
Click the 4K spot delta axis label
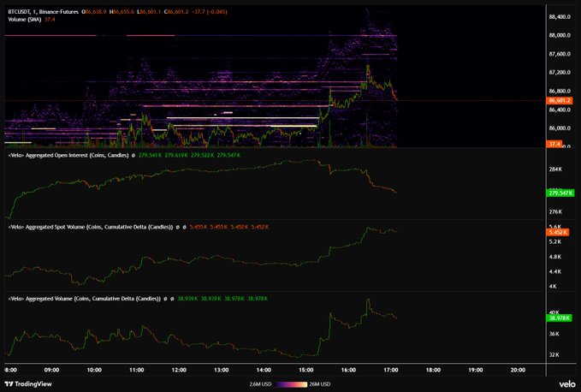(553, 287)
